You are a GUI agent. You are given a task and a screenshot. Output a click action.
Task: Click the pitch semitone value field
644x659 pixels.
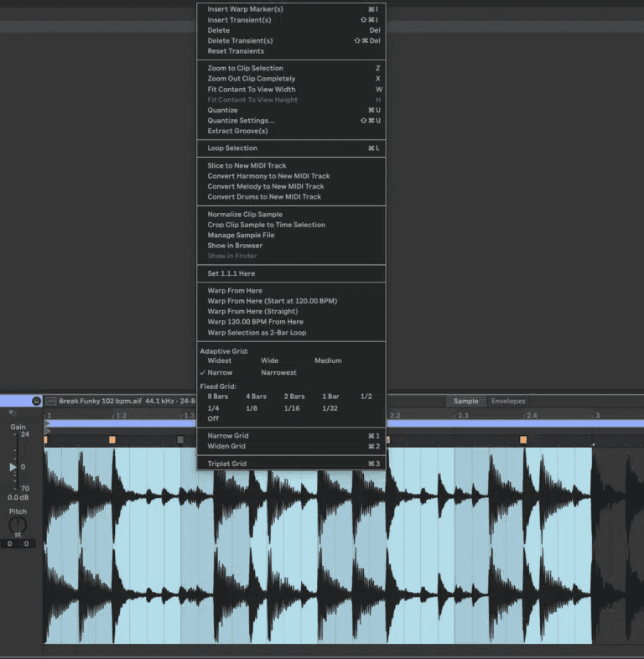point(10,543)
